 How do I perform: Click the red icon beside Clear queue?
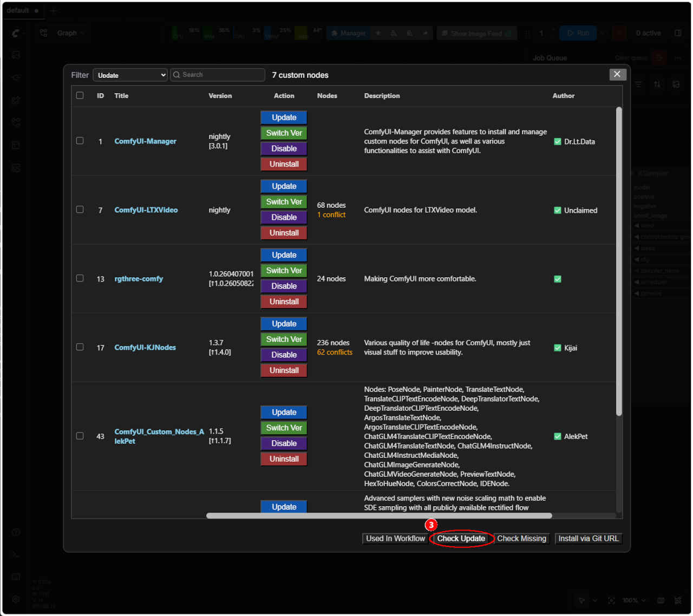click(x=658, y=57)
